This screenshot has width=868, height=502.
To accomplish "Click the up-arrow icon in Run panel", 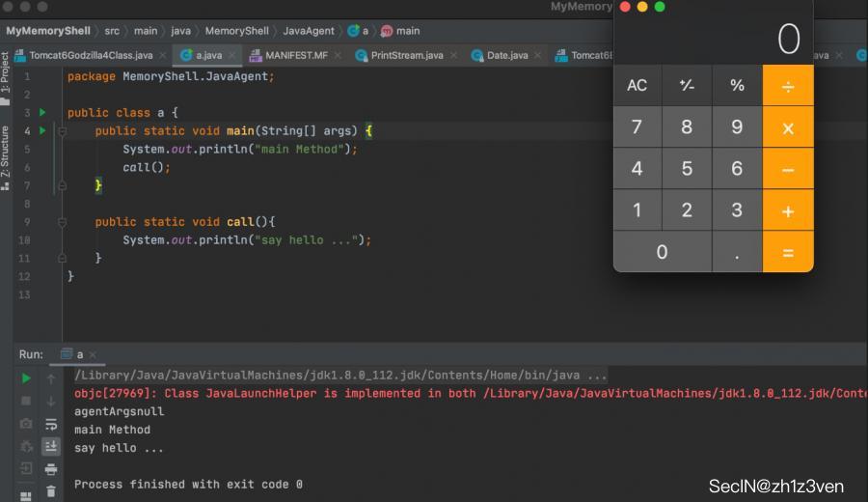I will click(51, 378).
